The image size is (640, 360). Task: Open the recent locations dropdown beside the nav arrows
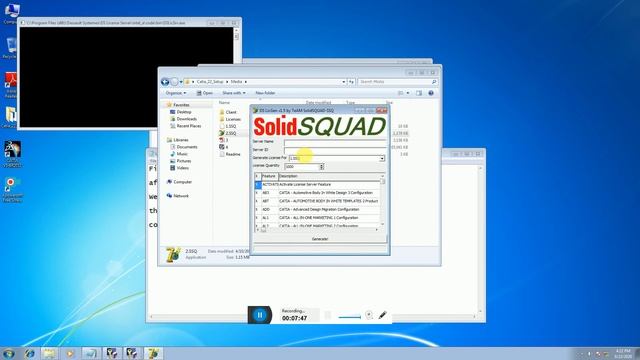point(181,82)
